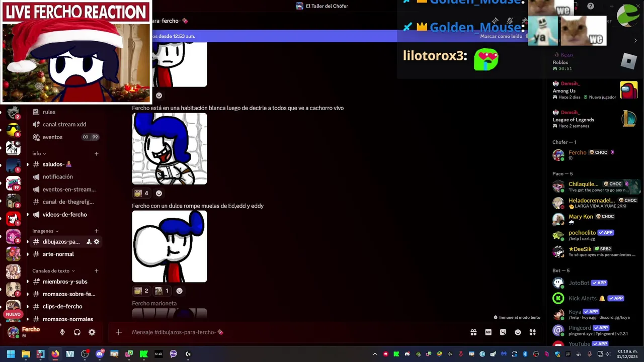Toggle the 4-count reaction on straitjacket drawing
644x362 pixels.
click(141, 193)
